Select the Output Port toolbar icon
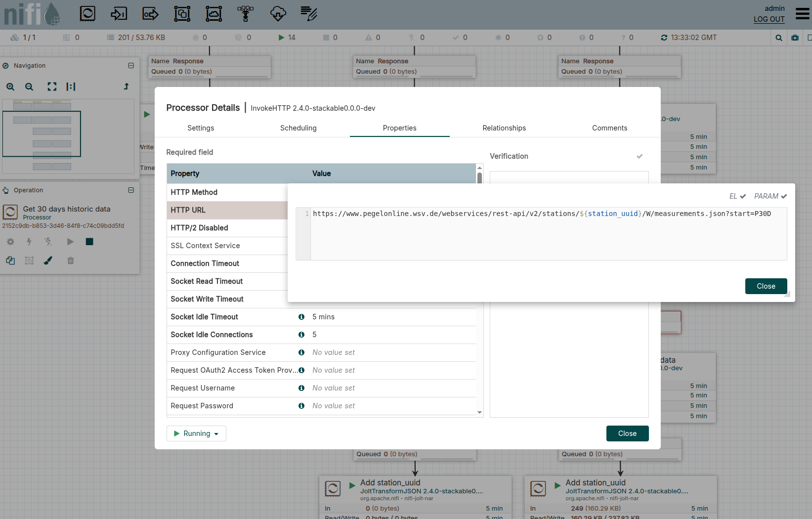 tap(150, 13)
